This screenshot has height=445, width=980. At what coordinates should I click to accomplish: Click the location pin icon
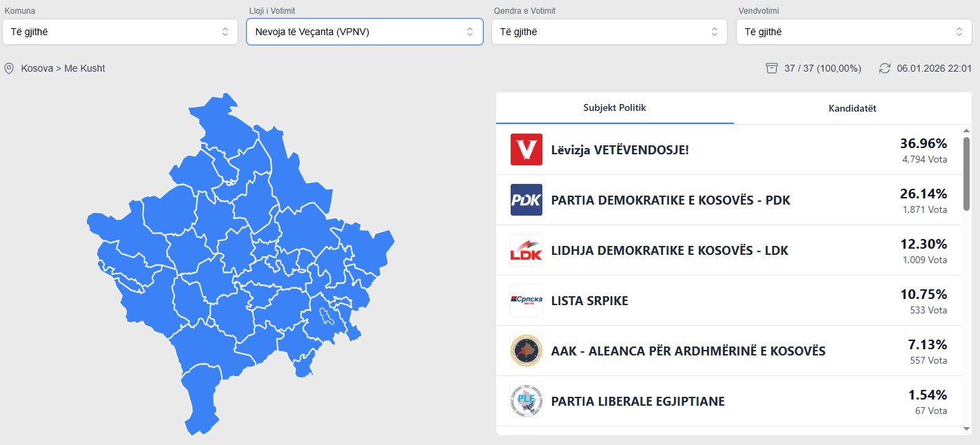[x=9, y=68]
